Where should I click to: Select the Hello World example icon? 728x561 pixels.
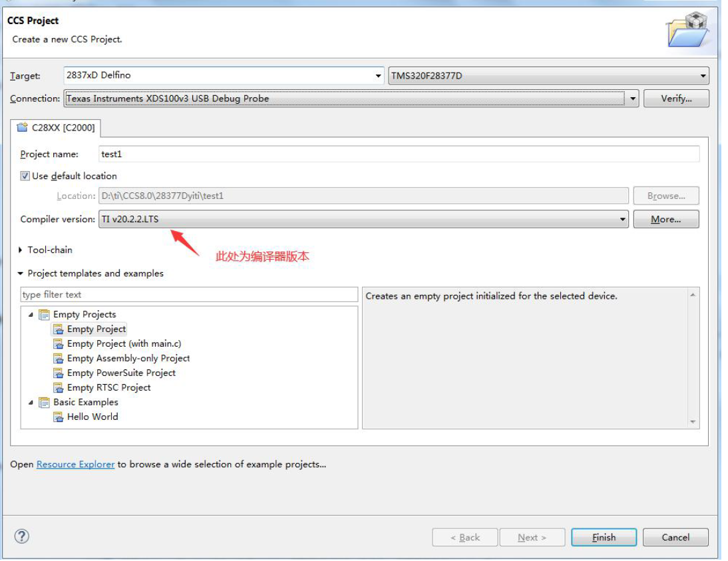pos(59,417)
